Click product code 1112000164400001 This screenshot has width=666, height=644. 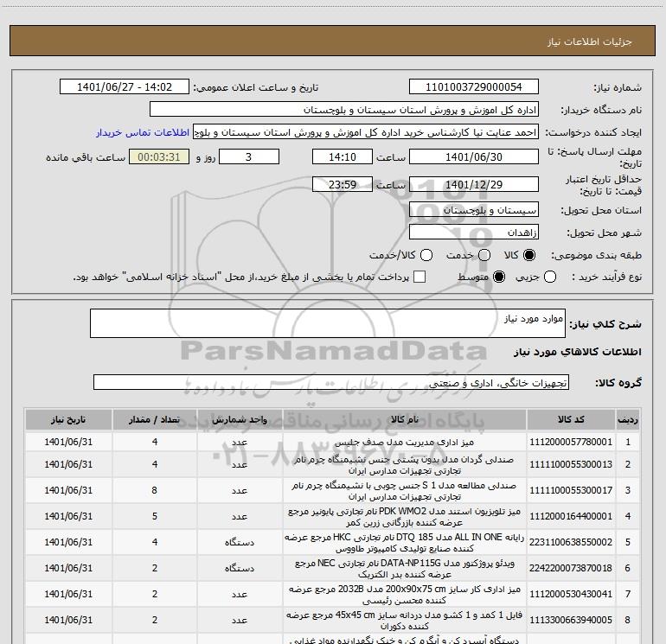(x=571, y=516)
